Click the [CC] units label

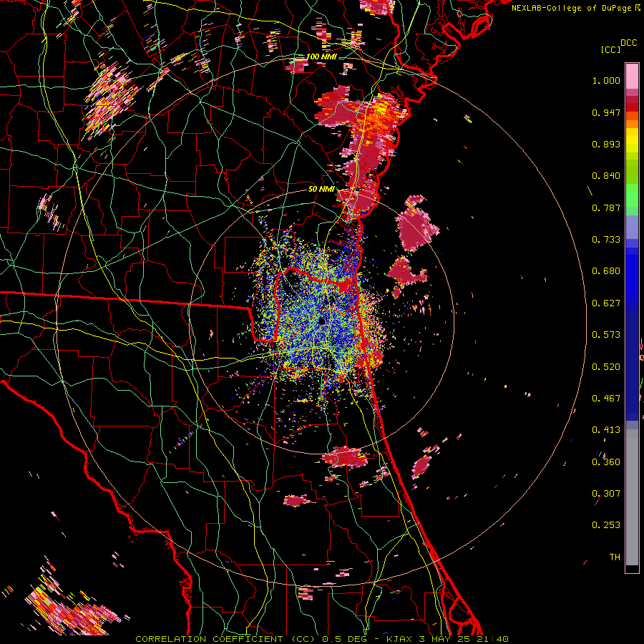(x=610, y=49)
